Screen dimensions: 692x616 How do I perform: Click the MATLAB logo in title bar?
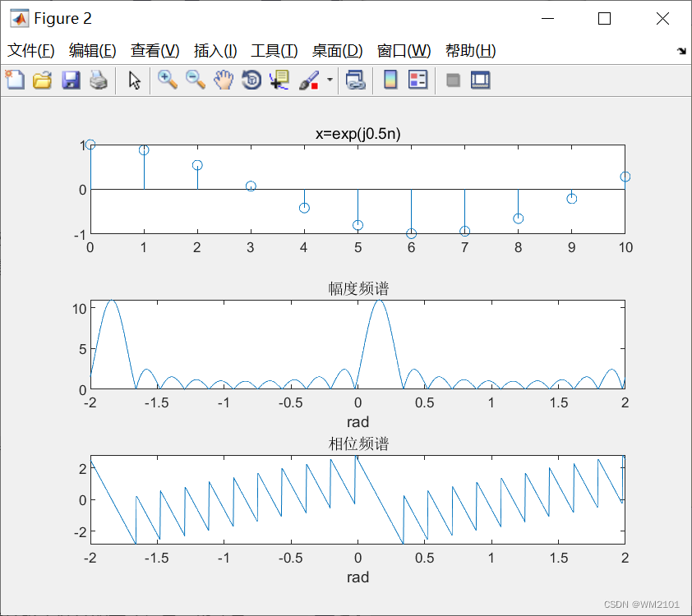pos(20,19)
